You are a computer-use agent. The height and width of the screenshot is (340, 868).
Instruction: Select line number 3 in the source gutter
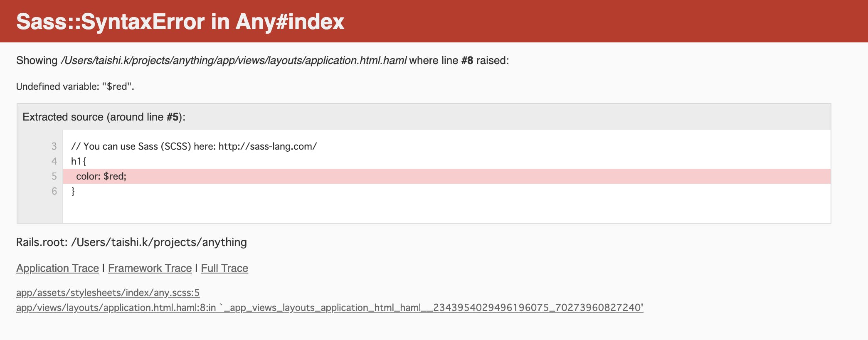(x=54, y=146)
